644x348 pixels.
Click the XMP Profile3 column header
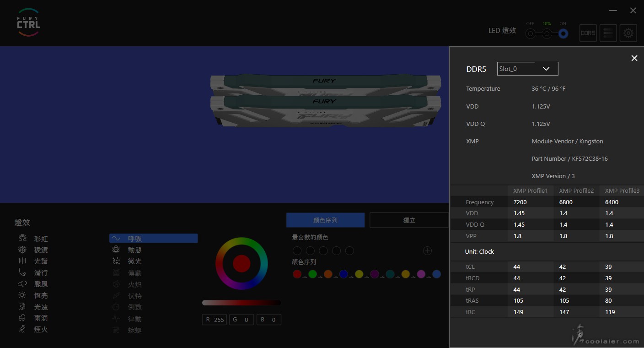click(x=622, y=190)
